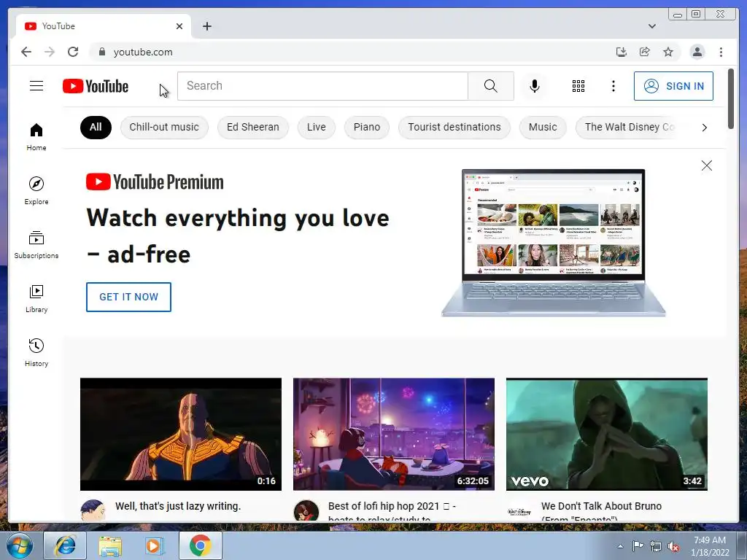Click GET IT NOW button
747x560 pixels.
tap(128, 297)
